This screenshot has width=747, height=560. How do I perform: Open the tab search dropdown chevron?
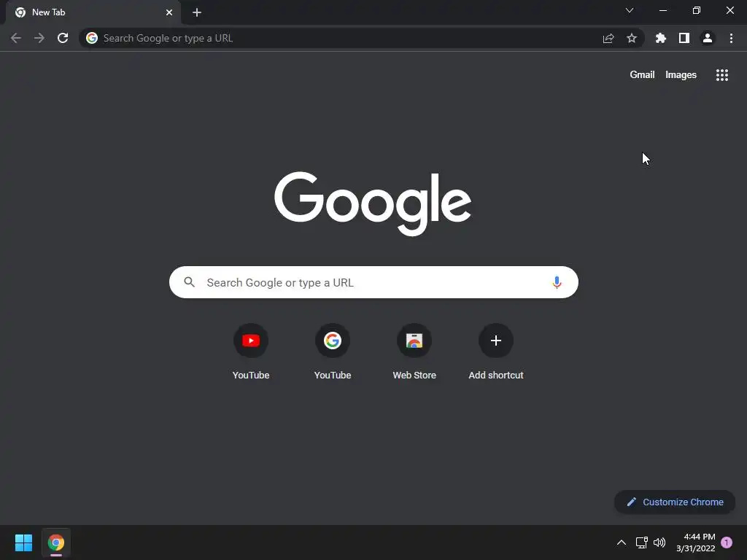click(630, 10)
